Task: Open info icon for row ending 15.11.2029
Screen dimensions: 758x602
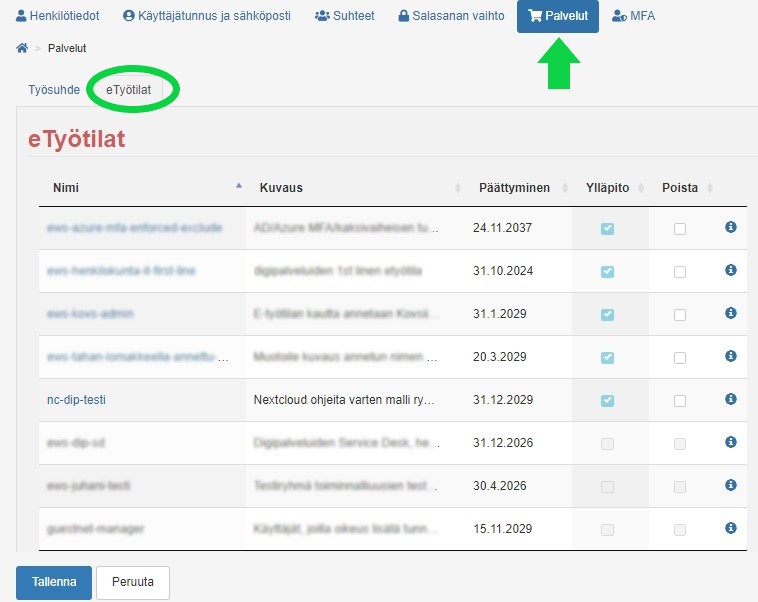Action: [730, 528]
